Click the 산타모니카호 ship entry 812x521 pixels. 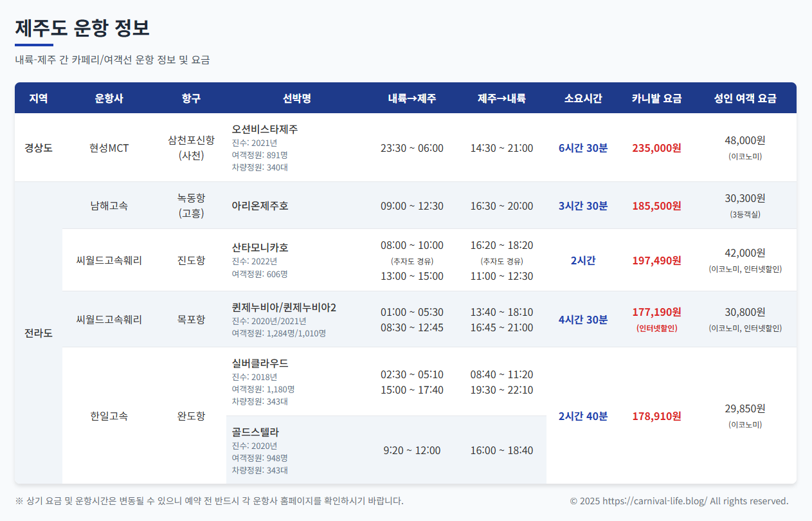pos(260,248)
